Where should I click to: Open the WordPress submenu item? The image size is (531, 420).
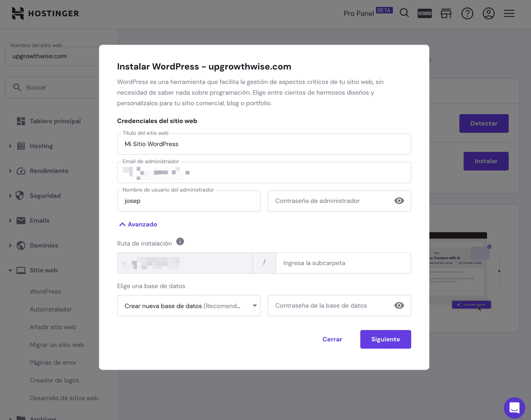tap(46, 291)
